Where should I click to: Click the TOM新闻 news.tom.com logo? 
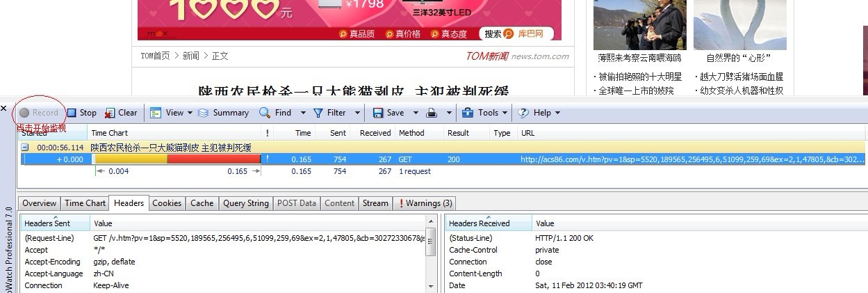click(x=517, y=56)
